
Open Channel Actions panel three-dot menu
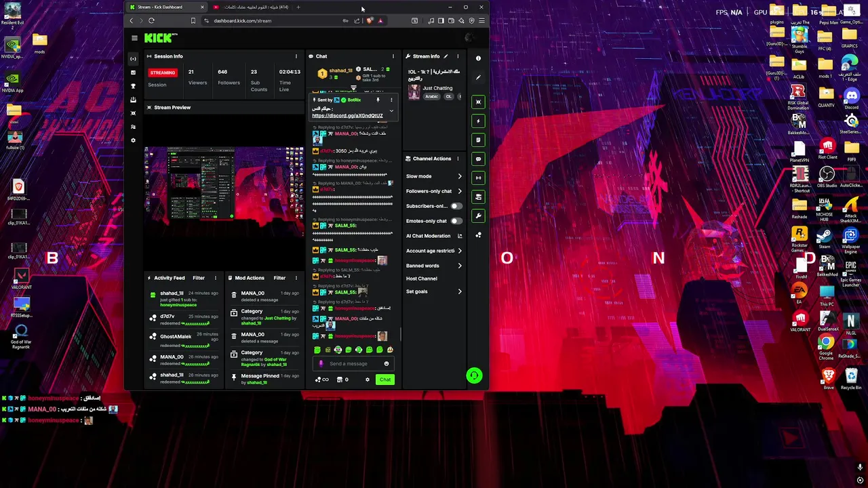(x=458, y=159)
